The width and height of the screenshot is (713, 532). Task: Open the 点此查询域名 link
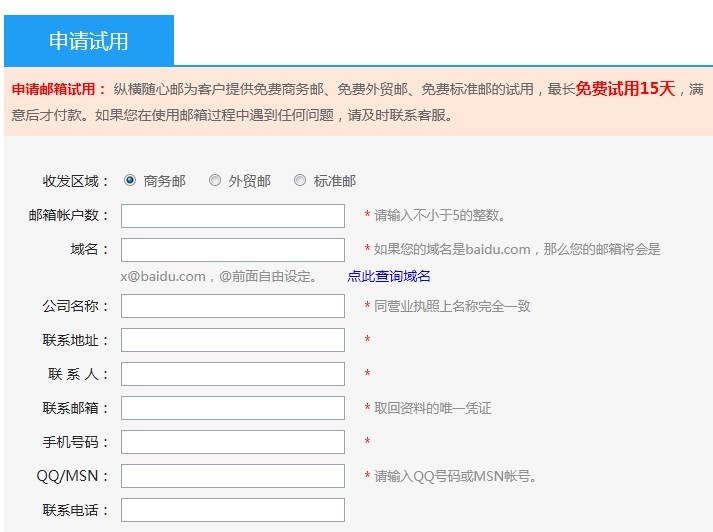pyautogui.click(x=389, y=276)
